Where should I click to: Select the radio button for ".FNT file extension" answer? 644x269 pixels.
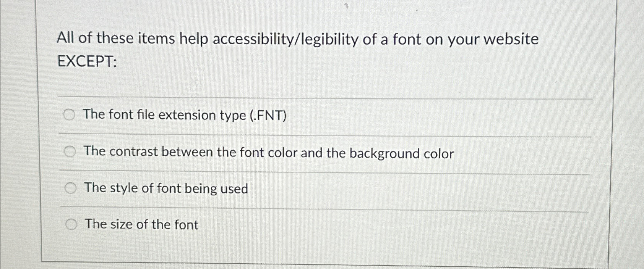click(70, 114)
